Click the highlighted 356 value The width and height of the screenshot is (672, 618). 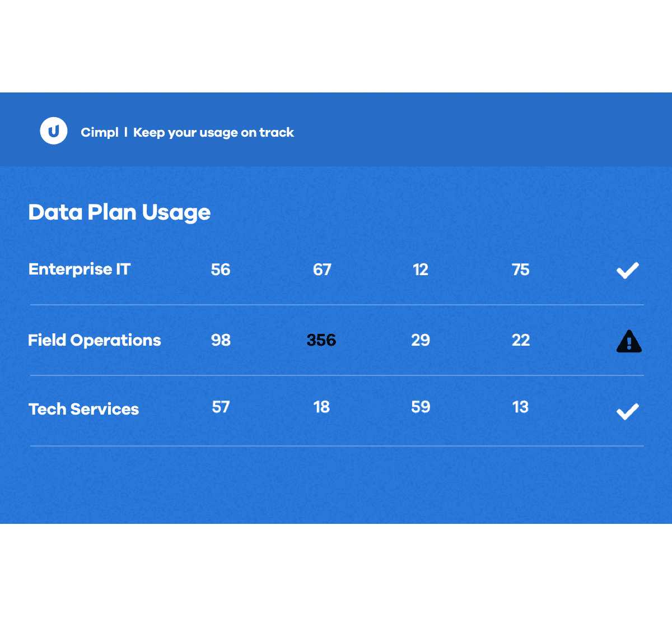point(321,340)
